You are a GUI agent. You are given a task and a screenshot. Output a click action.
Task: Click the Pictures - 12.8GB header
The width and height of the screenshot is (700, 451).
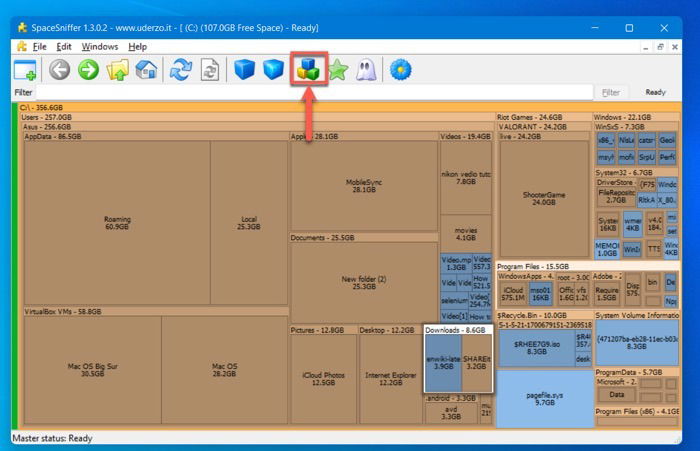coord(324,330)
